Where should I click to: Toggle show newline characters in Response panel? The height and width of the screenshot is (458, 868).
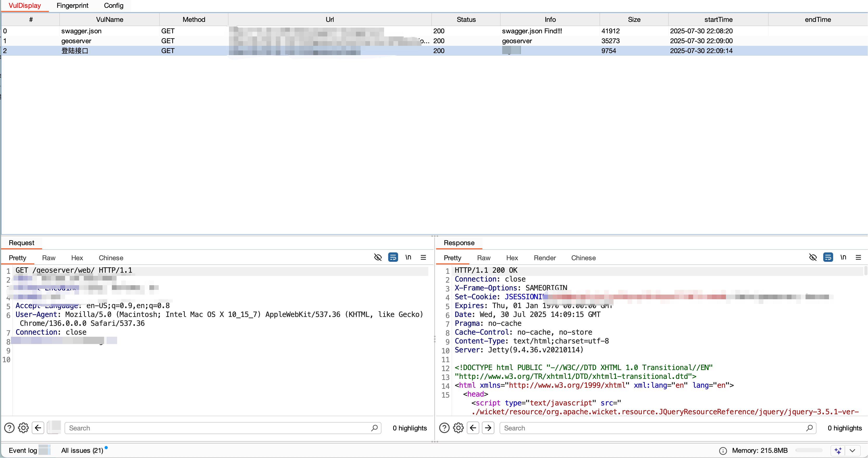point(843,257)
